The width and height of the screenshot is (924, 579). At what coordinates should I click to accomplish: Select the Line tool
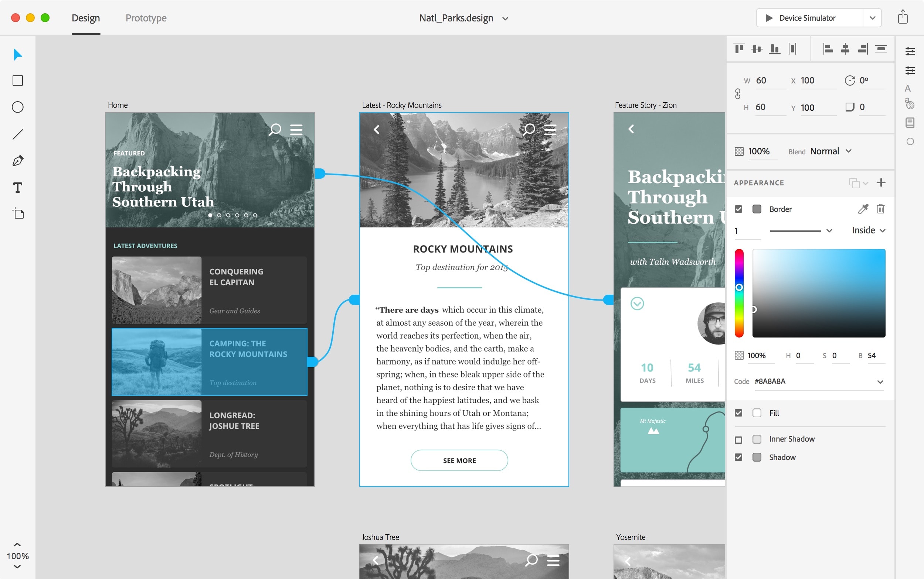click(x=18, y=133)
